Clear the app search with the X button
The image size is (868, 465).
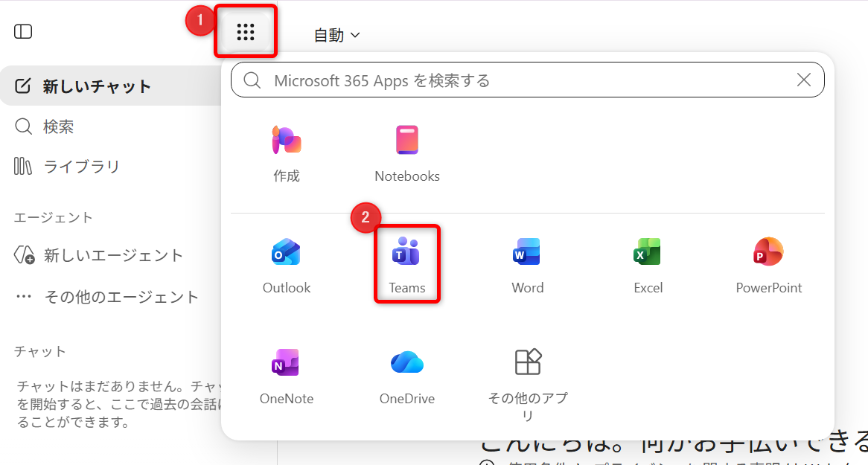[804, 80]
